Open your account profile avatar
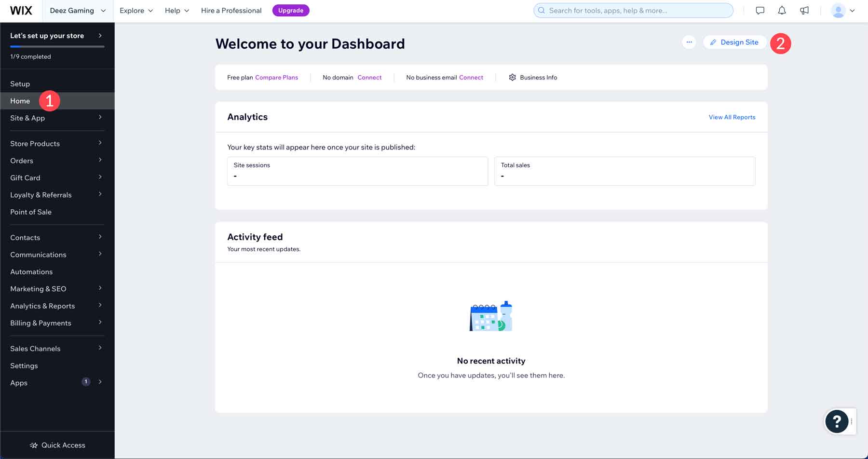Viewport: 868px width, 459px height. [x=838, y=10]
